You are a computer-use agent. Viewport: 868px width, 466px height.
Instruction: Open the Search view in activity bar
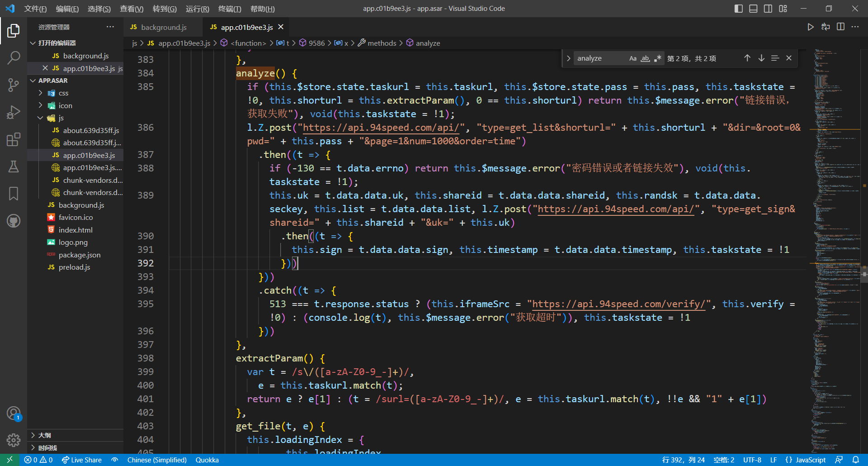[14, 57]
